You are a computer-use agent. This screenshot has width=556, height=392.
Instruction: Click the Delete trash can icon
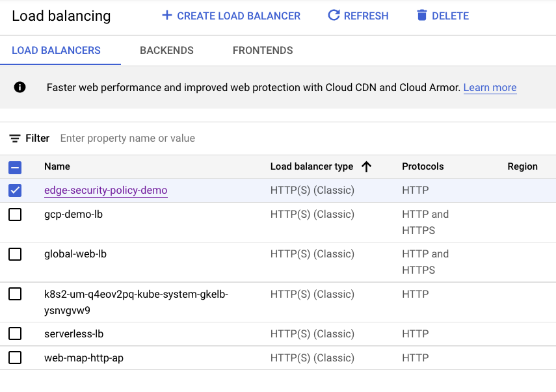point(422,15)
